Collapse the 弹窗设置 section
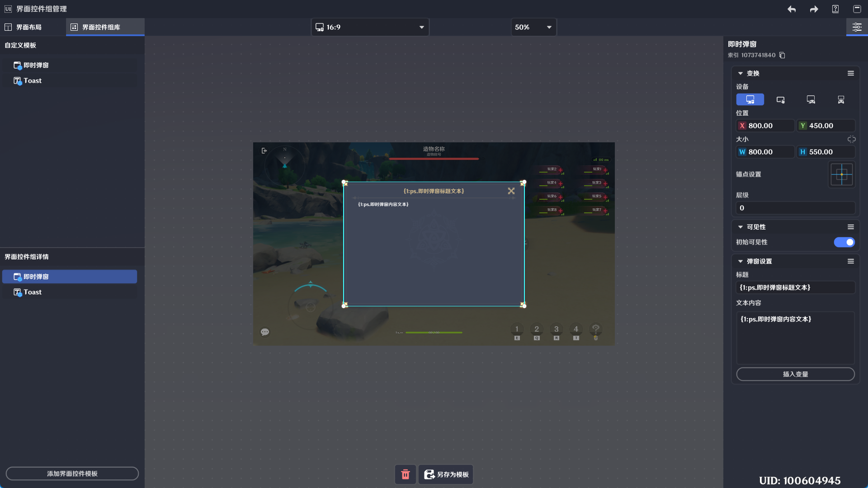Screen dimensions: 868x488 click(x=741, y=261)
